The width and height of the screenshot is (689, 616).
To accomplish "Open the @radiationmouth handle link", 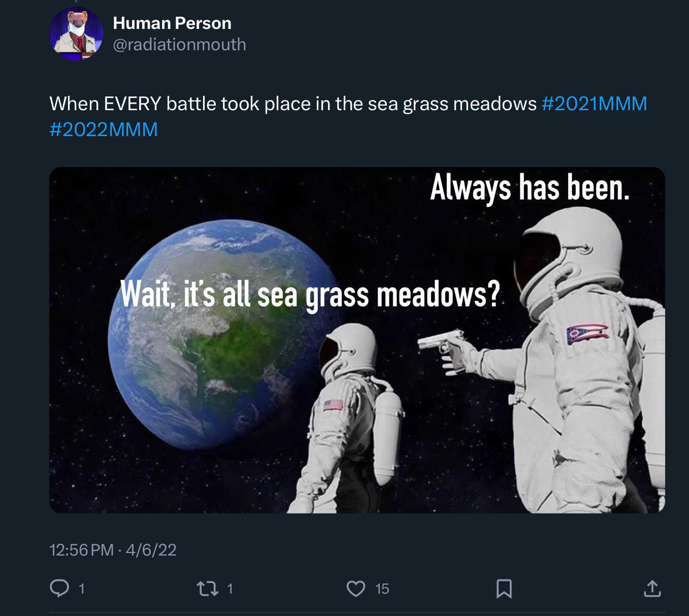I will pyautogui.click(x=179, y=45).
